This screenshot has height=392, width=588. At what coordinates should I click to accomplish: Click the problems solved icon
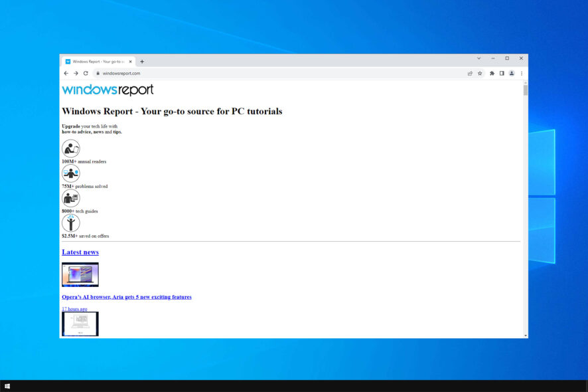(71, 173)
